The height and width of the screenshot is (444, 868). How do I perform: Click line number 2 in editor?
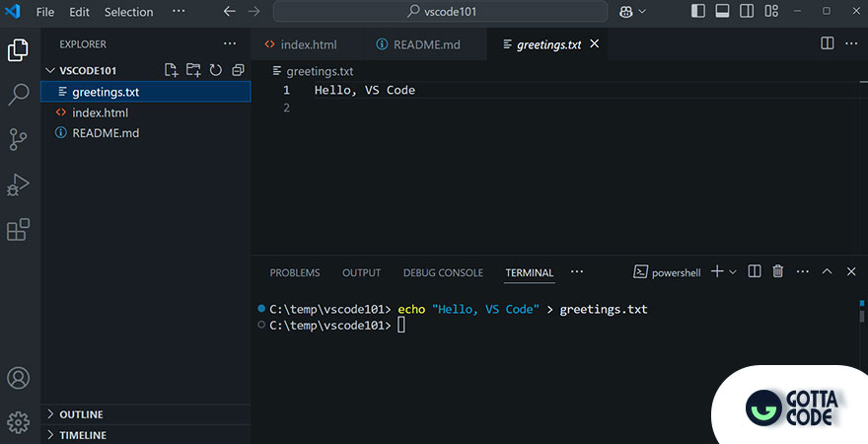(x=286, y=108)
